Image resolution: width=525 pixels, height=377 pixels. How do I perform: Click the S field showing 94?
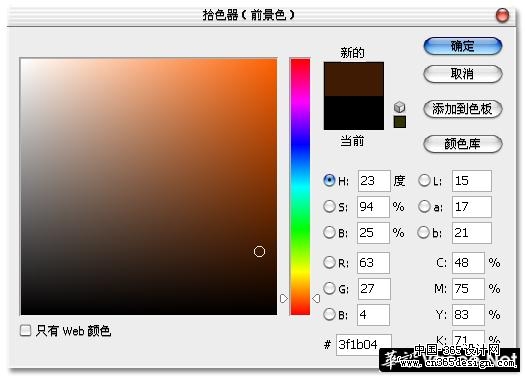click(x=373, y=207)
